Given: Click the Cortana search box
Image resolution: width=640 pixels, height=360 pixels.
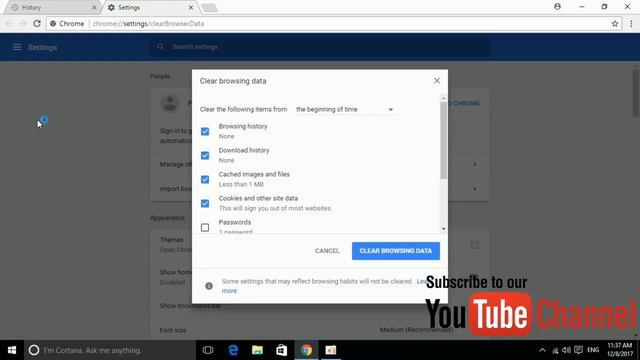Looking at the screenshot, I should [x=109, y=350].
